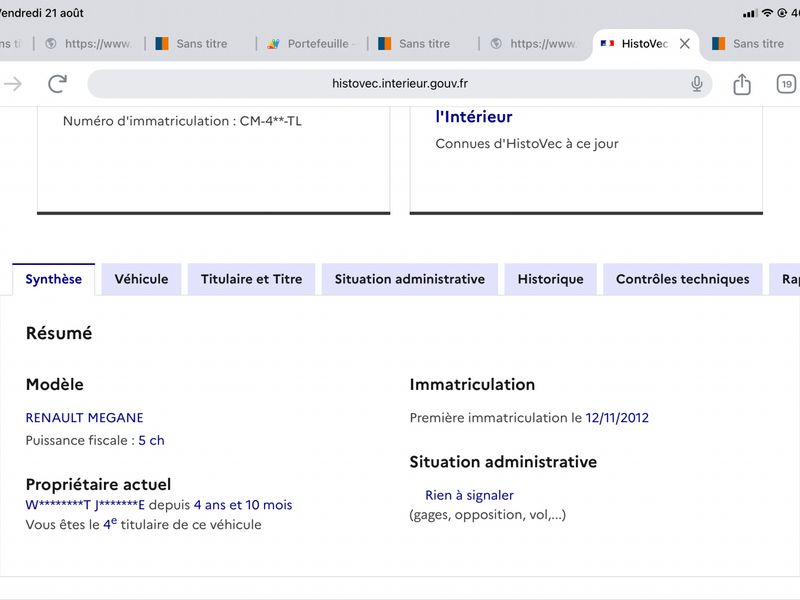The height and width of the screenshot is (600, 800).
Task: Click the RENAULT MEGANE model text
Action: [85, 417]
